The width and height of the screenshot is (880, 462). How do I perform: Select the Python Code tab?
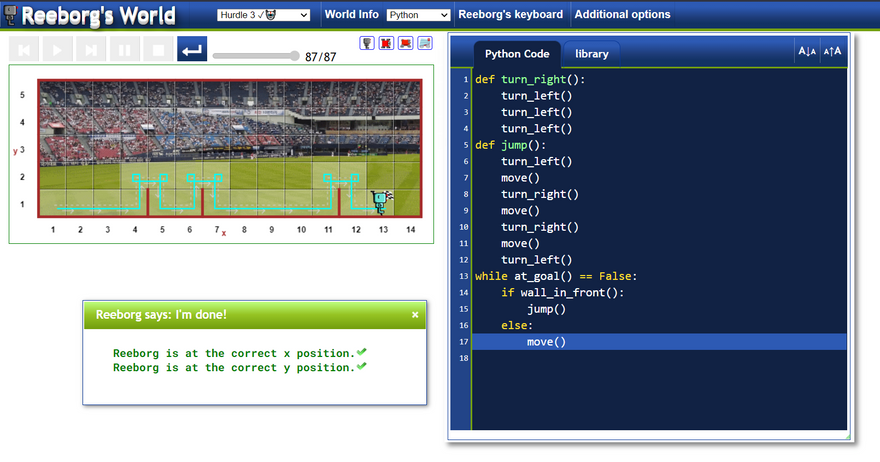(x=516, y=53)
